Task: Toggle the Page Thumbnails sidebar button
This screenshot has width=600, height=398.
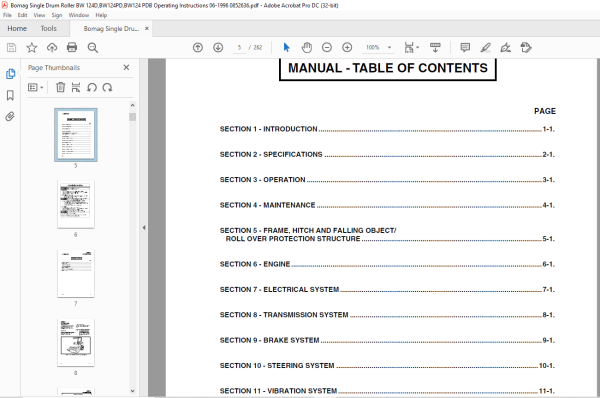Action: tap(10, 73)
